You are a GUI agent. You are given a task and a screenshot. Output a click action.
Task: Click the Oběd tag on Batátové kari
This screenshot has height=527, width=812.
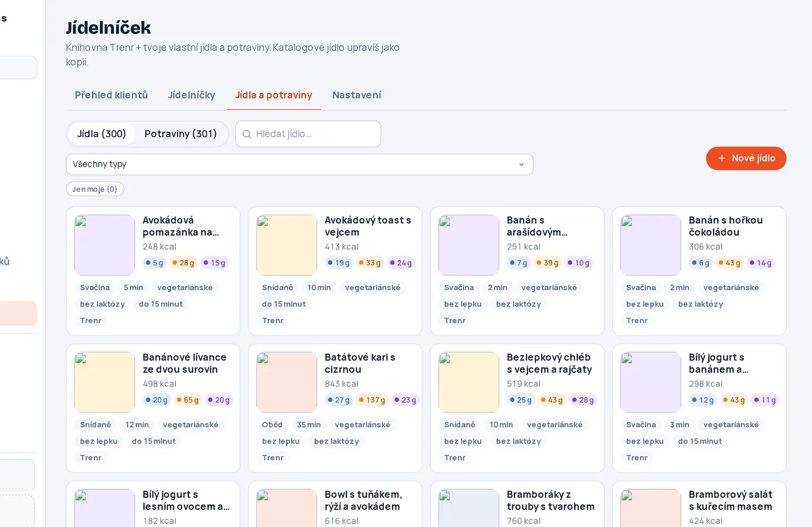tap(273, 425)
